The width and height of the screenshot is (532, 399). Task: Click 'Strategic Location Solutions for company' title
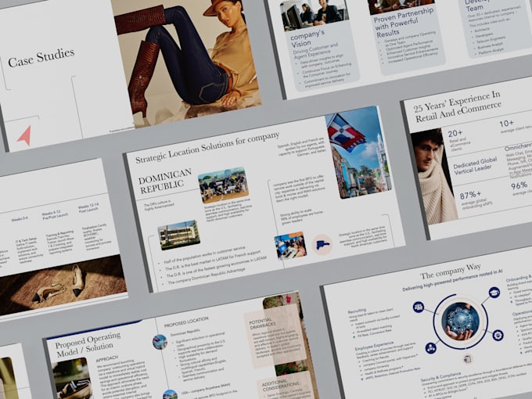click(207, 146)
